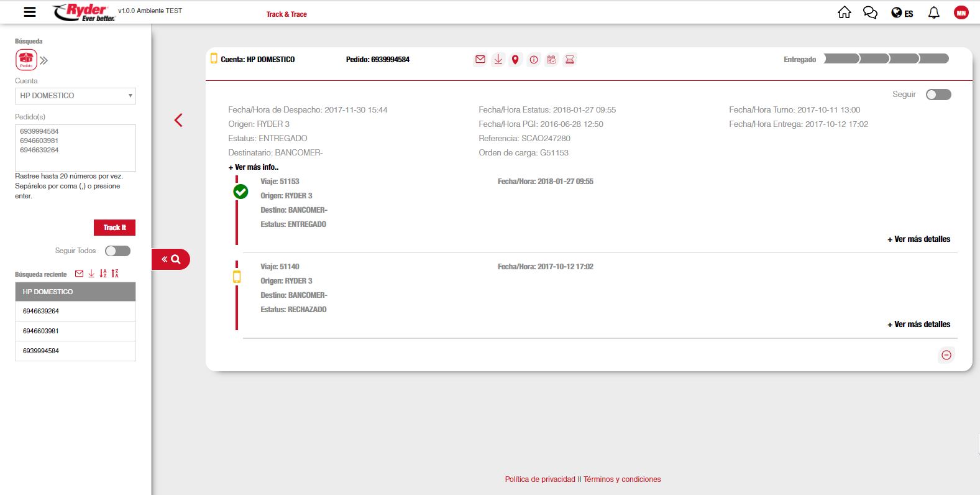This screenshot has width=980, height=495.
Task: Click the map location pin icon
Action: [515, 60]
